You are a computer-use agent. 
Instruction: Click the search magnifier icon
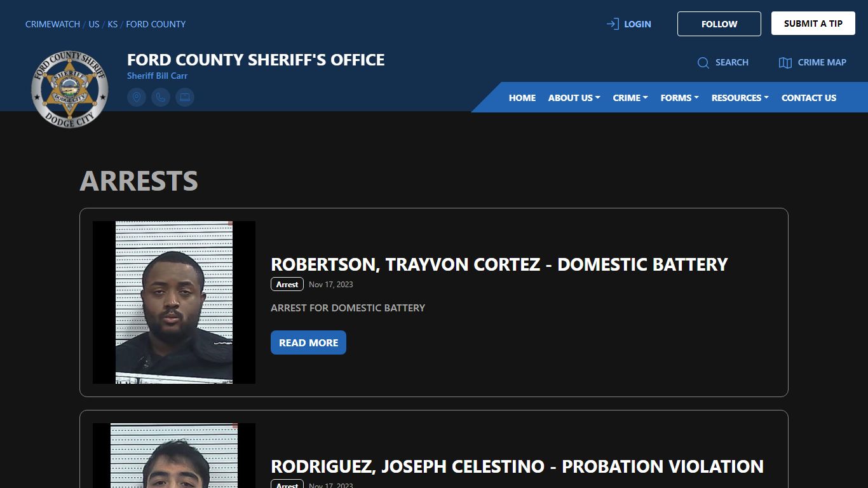point(703,63)
